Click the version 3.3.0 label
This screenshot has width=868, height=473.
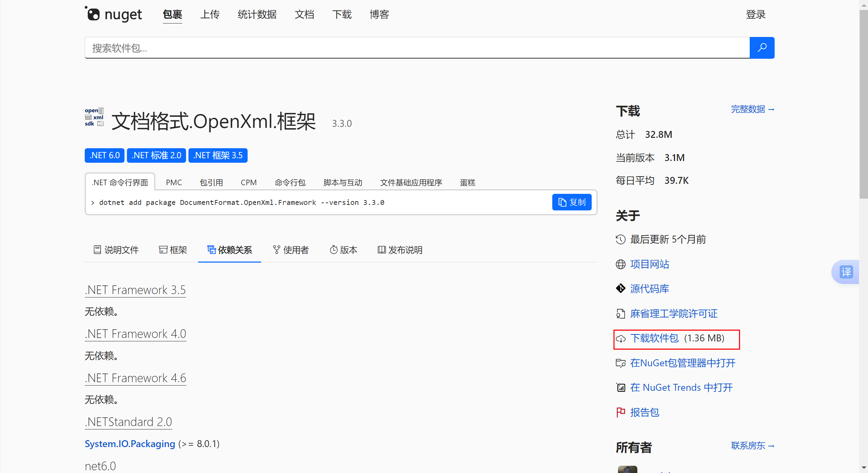(342, 123)
